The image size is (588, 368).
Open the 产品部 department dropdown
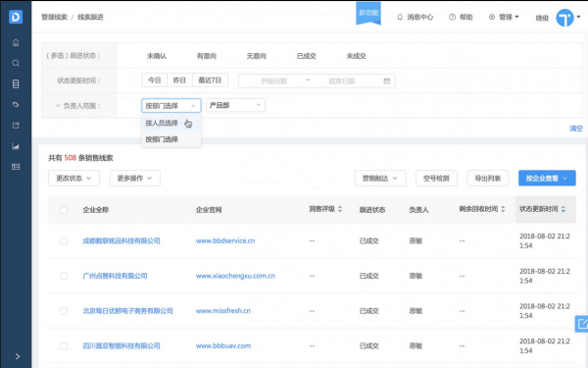[x=235, y=105]
